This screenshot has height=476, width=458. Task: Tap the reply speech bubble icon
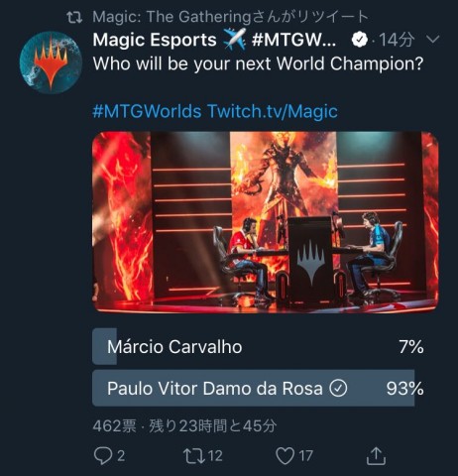point(103,456)
